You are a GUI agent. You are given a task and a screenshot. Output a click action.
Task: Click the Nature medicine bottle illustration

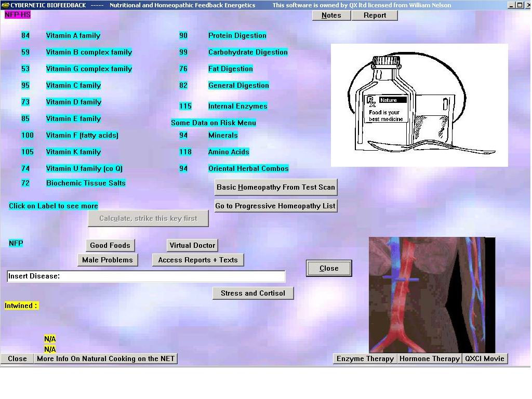pos(419,105)
